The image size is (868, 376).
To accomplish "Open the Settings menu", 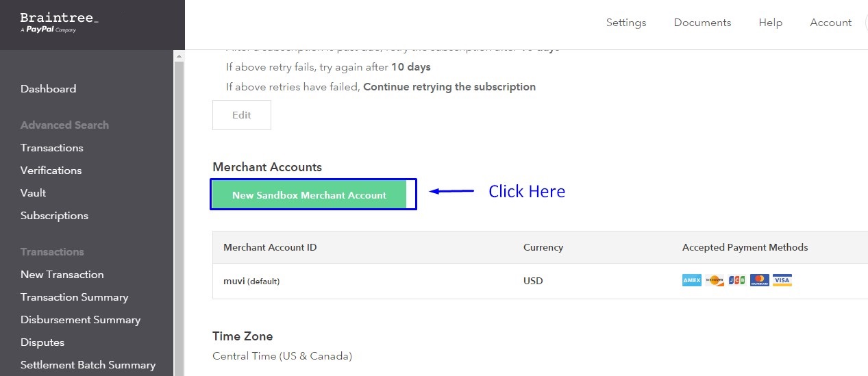I will tap(626, 23).
